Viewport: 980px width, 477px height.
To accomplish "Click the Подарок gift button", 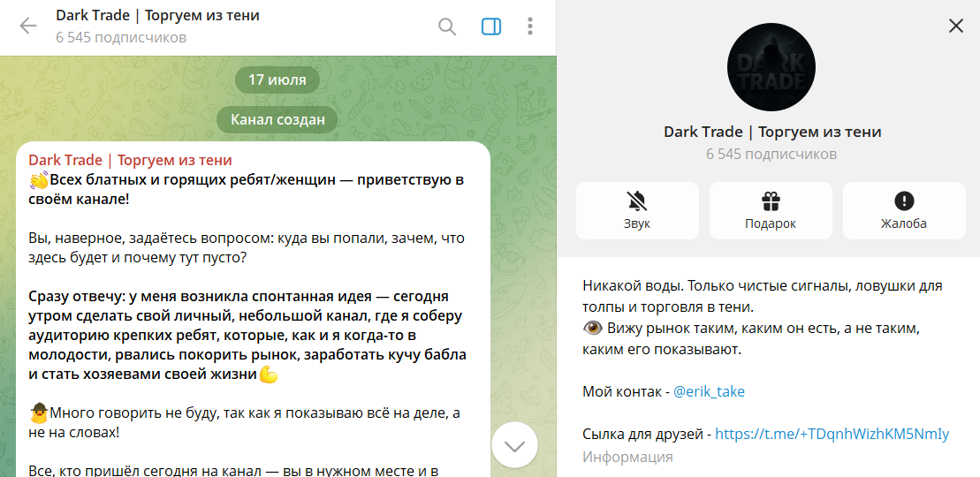I will click(x=771, y=210).
